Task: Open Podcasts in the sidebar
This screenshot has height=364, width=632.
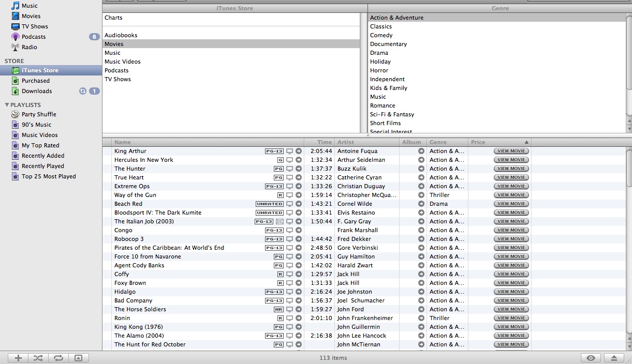Action: pyautogui.click(x=34, y=37)
